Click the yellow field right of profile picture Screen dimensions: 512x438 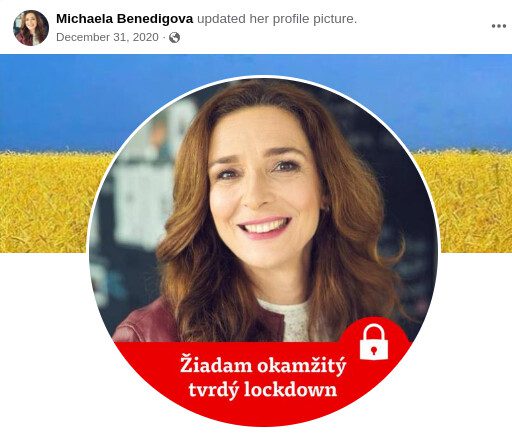[473, 203]
